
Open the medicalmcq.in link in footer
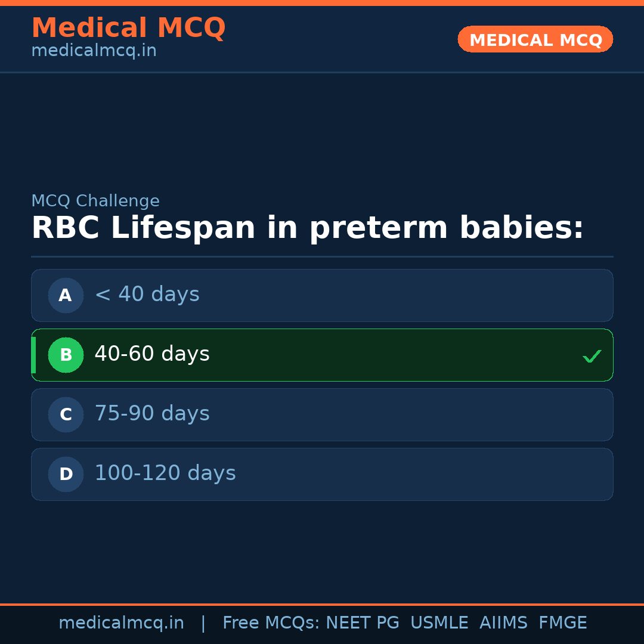121,623
